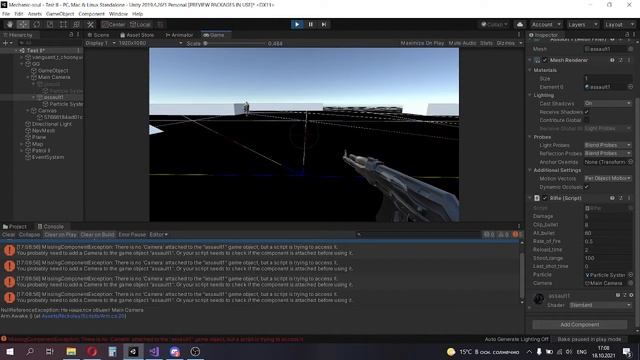Toggle Clear on Build option
This screenshot has height=360, width=640.
click(98, 235)
